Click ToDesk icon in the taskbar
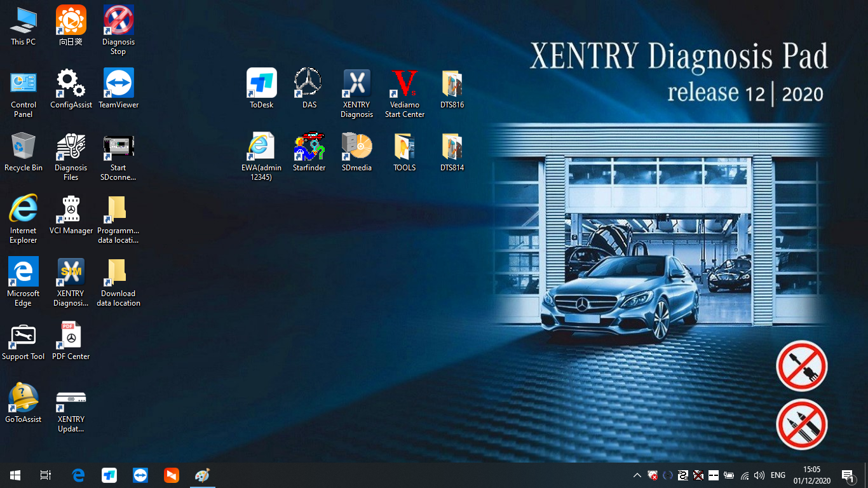Image resolution: width=868 pixels, height=488 pixels. [109, 475]
